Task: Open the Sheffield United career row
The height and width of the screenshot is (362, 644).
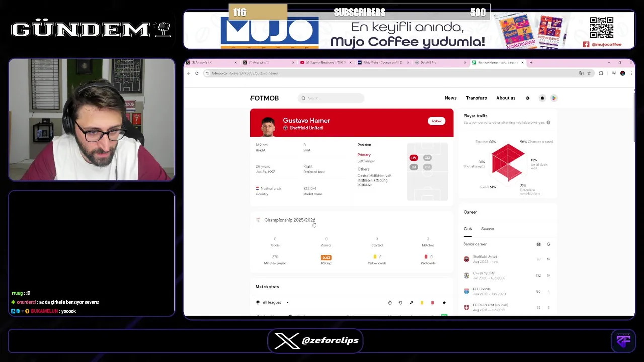Action: pos(508,259)
